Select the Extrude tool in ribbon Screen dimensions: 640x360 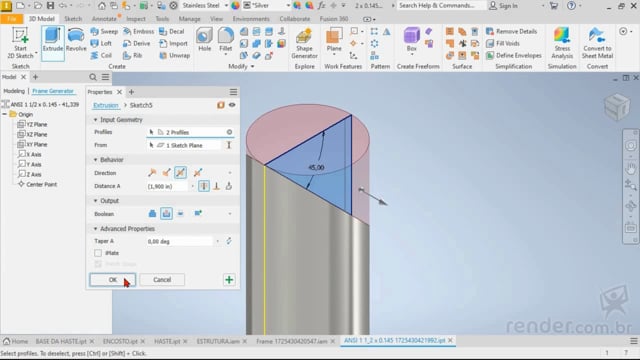[53, 43]
